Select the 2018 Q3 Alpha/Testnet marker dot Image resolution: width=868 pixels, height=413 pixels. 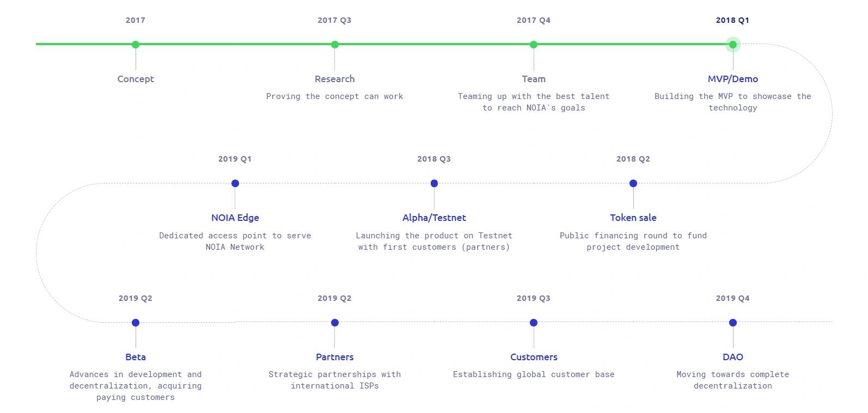pyautogui.click(x=434, y=183)
